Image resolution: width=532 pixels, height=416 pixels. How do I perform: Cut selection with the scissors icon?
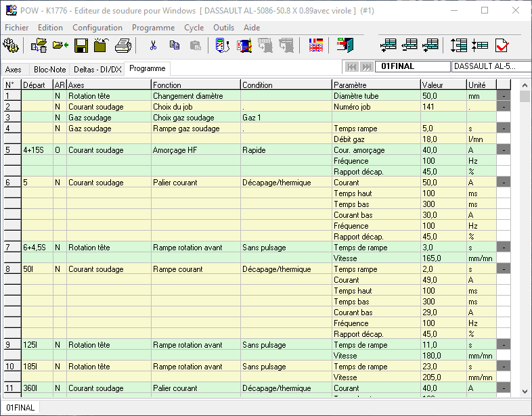[x=153, y=45]
